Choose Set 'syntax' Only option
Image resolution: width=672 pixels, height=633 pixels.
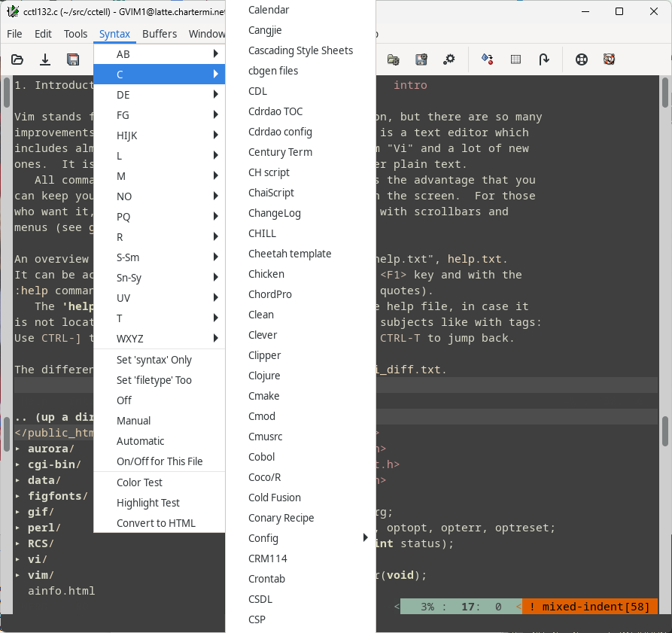[x=159, y=360]
